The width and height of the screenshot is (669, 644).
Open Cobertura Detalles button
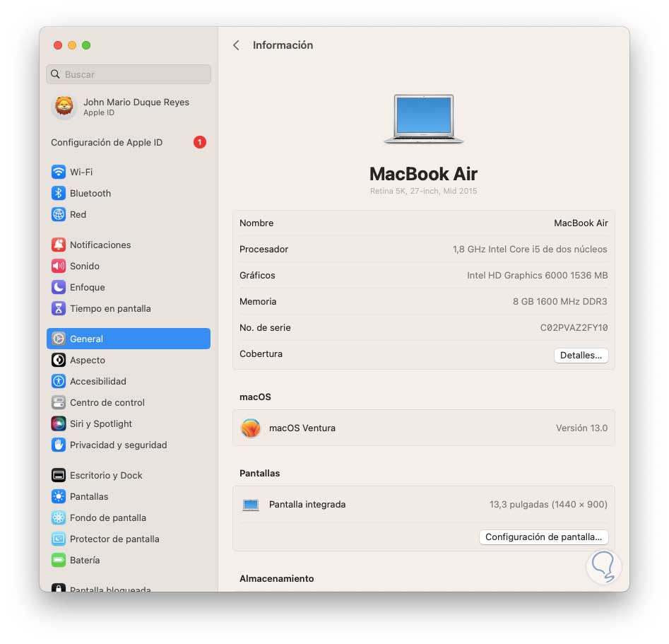tap(581, 356)
